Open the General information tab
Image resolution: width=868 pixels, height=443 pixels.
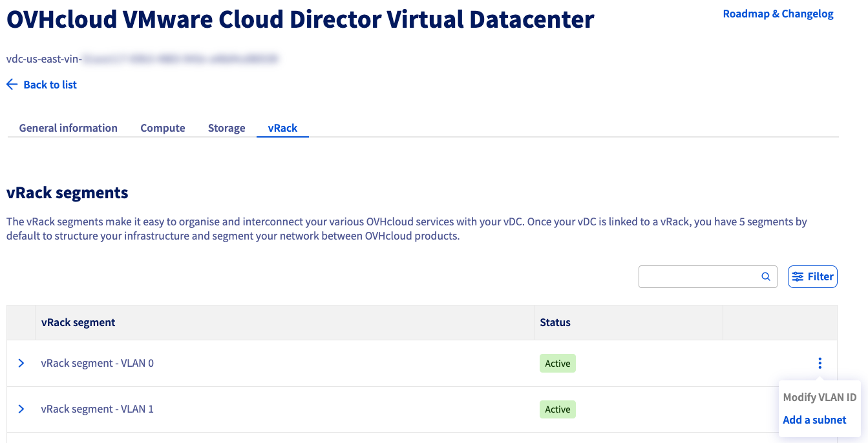[x=69, y=128]
